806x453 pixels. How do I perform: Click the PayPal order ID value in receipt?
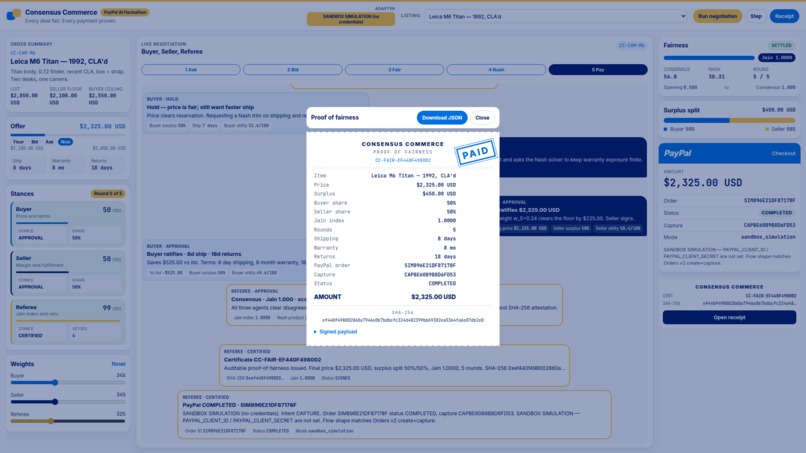click(x=430, y=266)
